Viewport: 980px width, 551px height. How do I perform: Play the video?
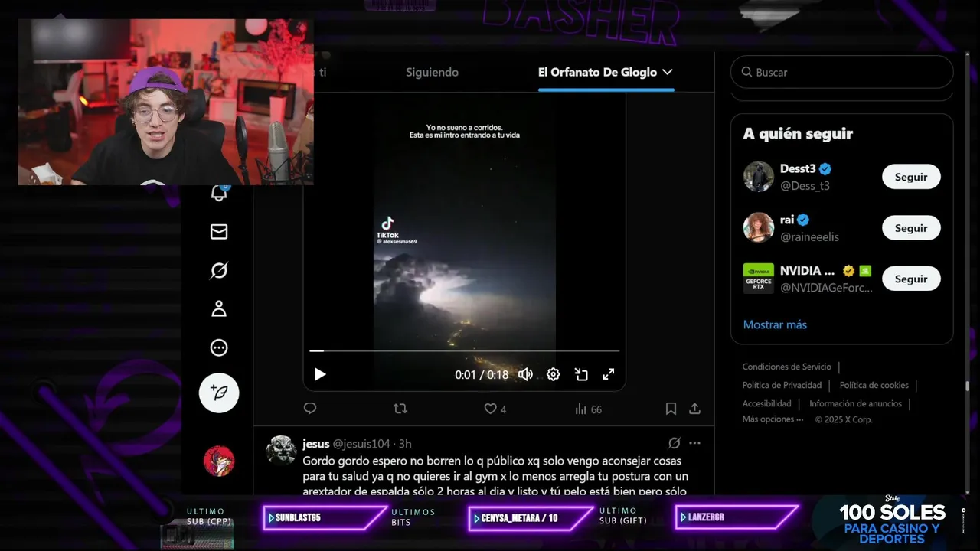coord(320,374)
